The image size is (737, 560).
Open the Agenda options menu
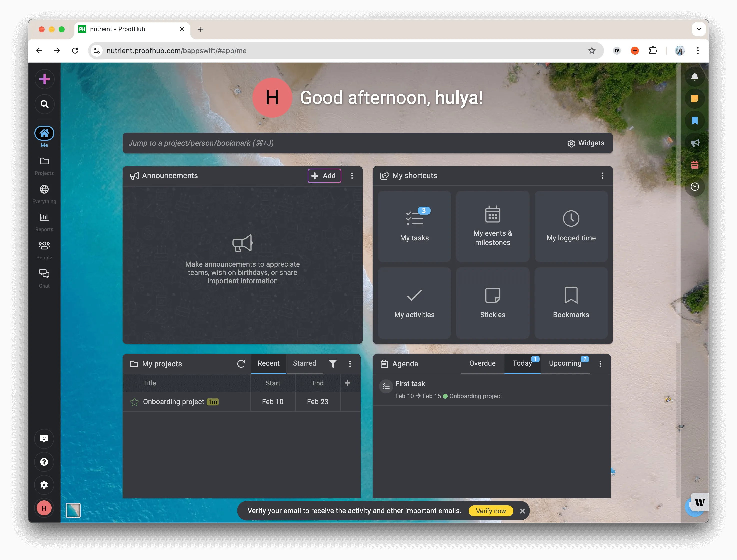600,364
